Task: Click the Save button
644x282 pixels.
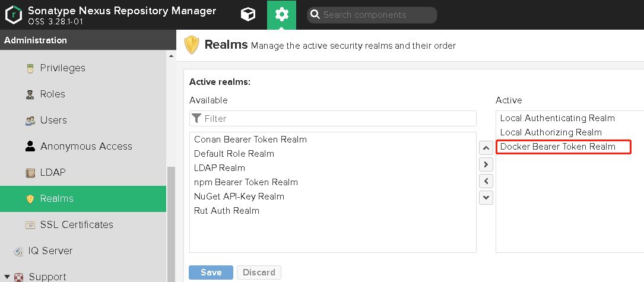Action: point(211,273)
